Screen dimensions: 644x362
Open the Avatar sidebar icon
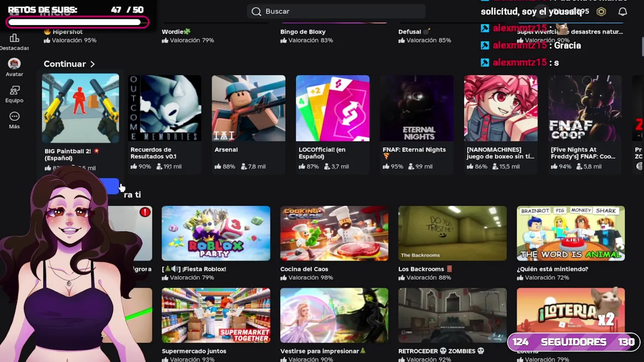pos(14,64)
